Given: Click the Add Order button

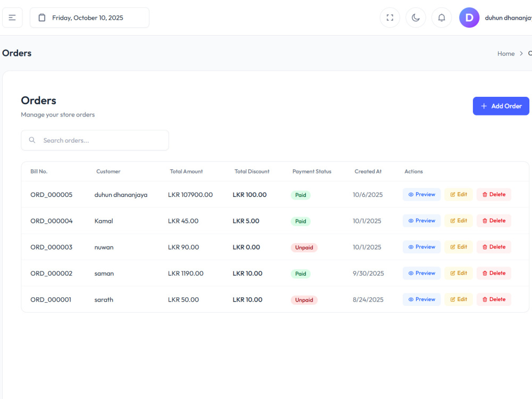Looking at the screenshot, I should click(501, 106).
